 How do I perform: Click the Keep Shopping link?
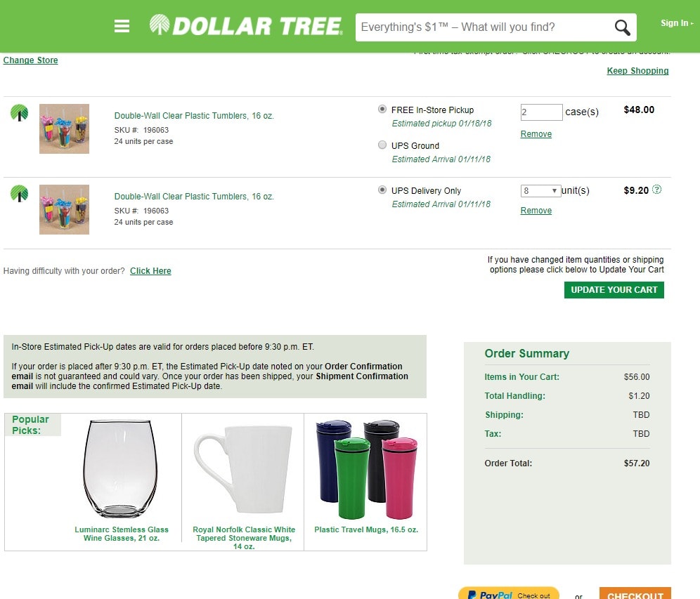[x=637, y=71]
